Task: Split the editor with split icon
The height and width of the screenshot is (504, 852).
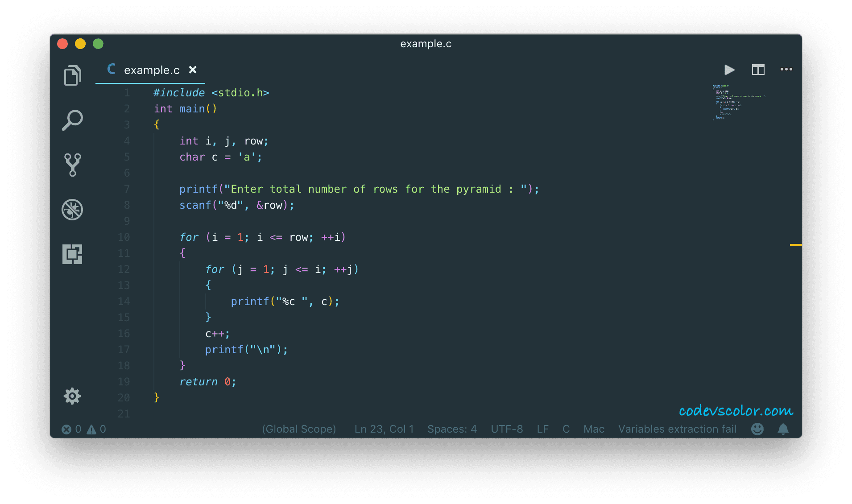Action: tap(758, 70)
